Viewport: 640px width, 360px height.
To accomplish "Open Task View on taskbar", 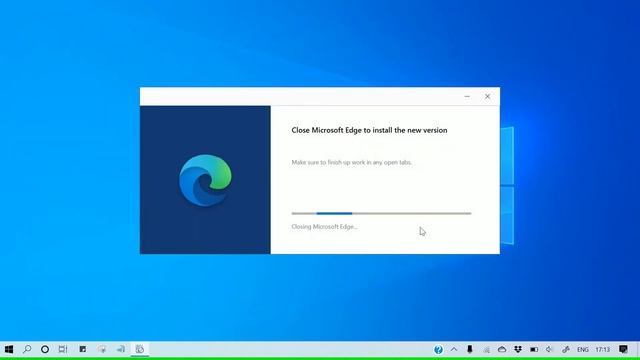I will pos(63,349).
